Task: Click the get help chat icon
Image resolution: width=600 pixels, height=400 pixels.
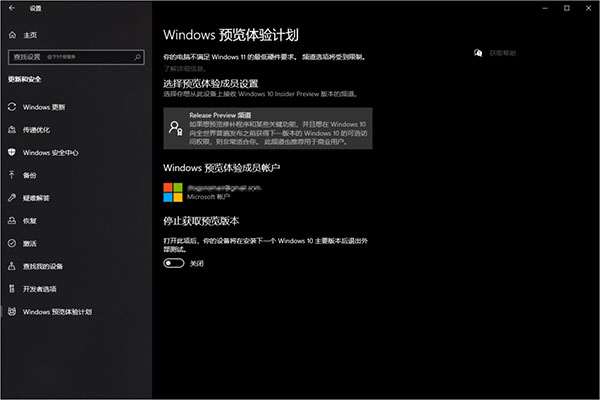Action: (x=478, y=53)
